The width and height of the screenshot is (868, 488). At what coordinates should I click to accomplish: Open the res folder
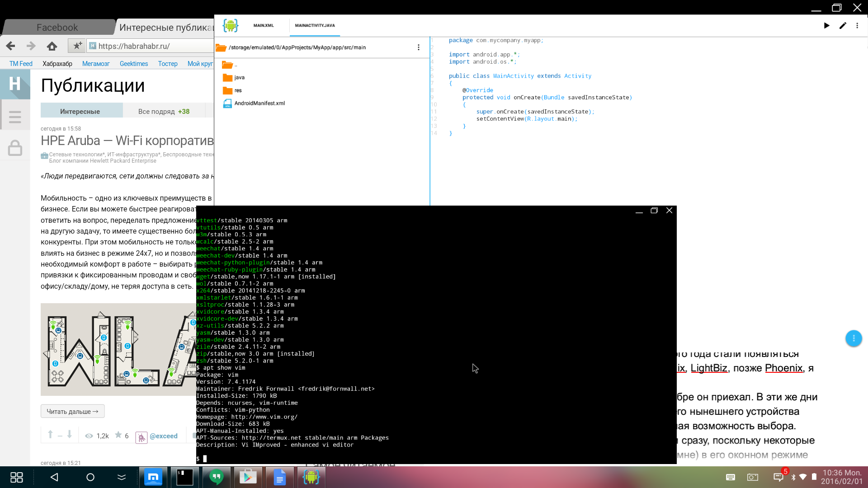(x=232, y=90)
